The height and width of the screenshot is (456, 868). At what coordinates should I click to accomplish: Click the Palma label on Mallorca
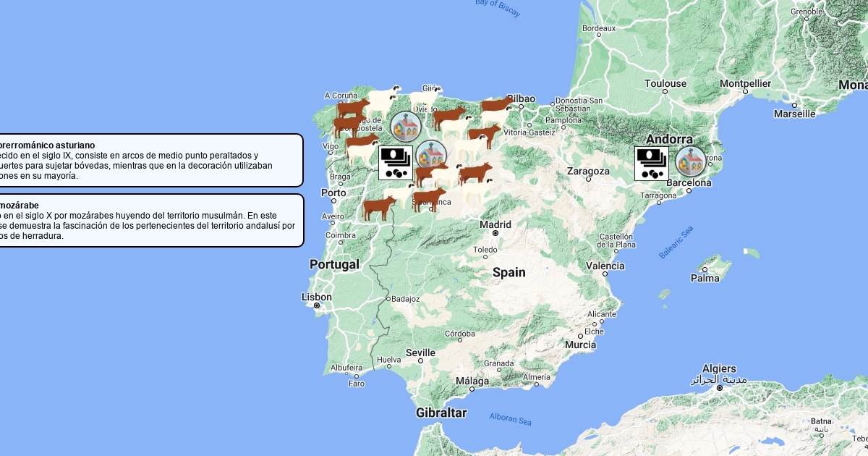[705, 278]
